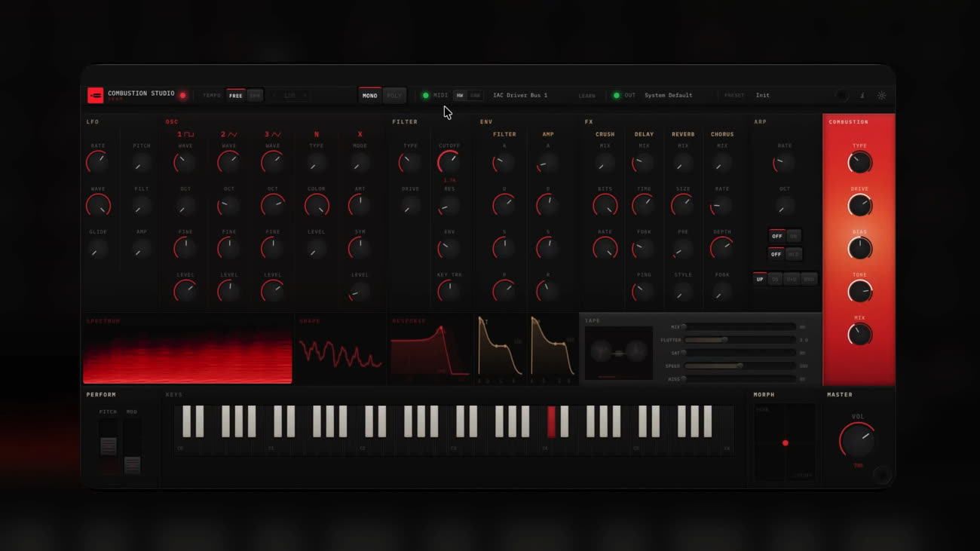The height and width of the screenshot is (551, 980).
Task: Click the LEARN button
Action: 586,96
